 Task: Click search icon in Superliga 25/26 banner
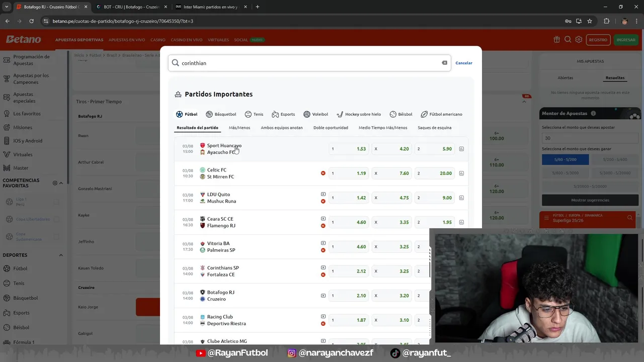point(629,218)
